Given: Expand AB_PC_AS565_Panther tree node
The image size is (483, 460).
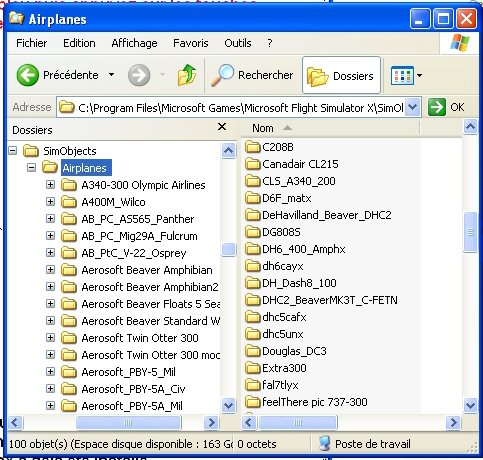Looking at the screenshot, I should point(50,219).
